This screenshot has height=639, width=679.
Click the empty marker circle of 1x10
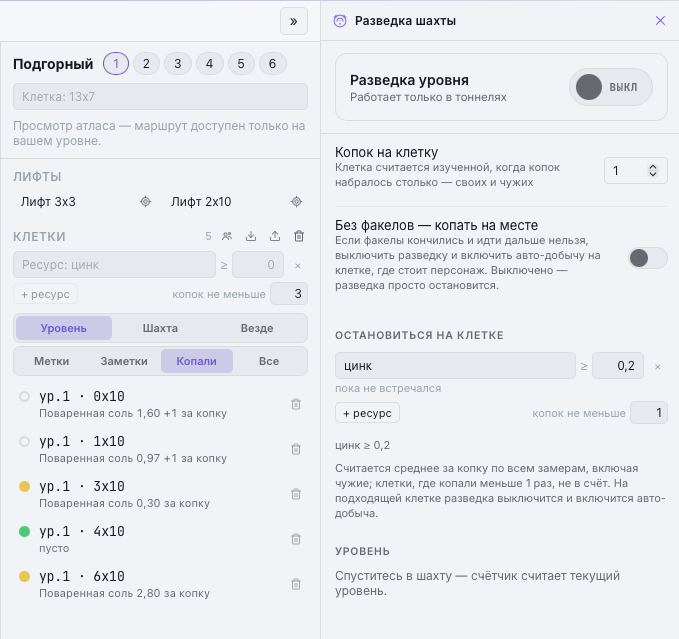coord(25,442)
